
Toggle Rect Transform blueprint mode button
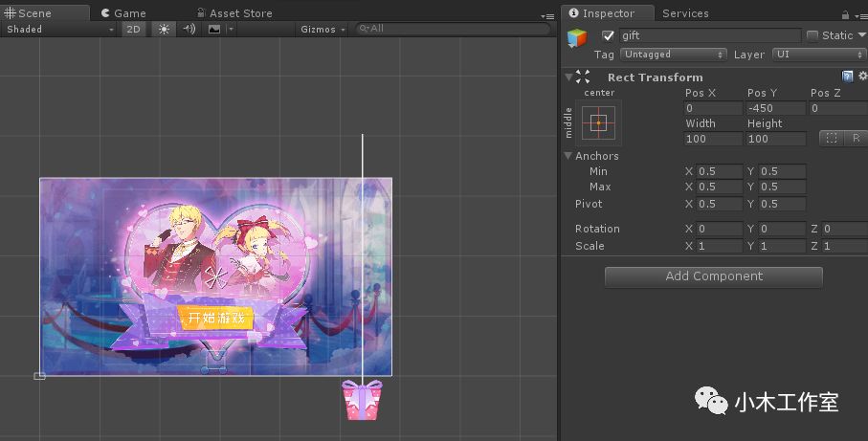coord(832,139)
